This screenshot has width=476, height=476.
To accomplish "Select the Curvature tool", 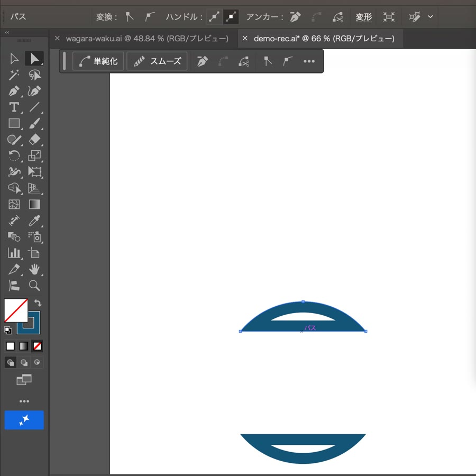I will (34, 91).
